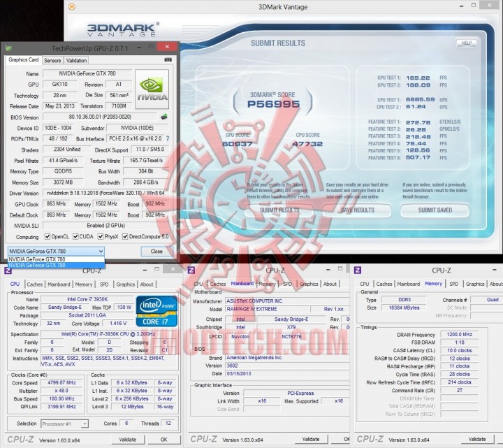The image size is (503, 448).
Task: Open Caches tab in middle CPU-Z window
Action: click(x=218, y=284)
